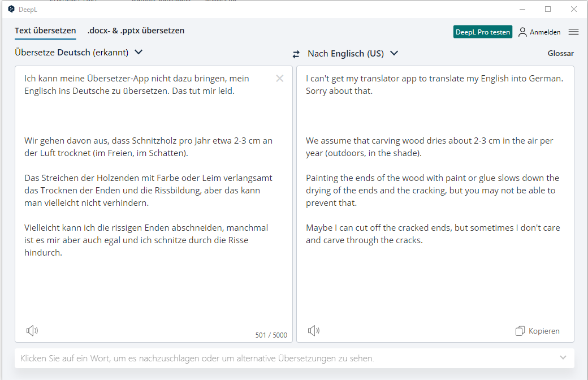Image resolution: width=588 pixels, height=380 pixels.
Task: Click 'Das tut mir leid.' in source text
Action: click(x=203, y=91)
